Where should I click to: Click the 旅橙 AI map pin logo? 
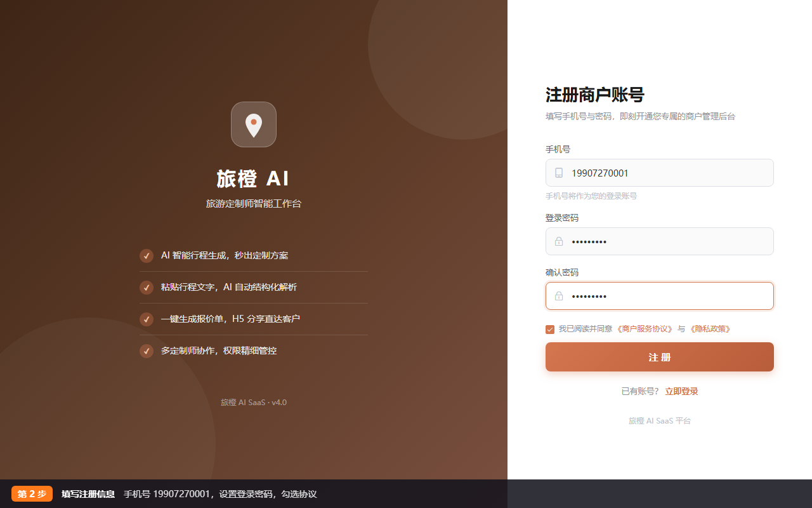[x=254, y=124]
